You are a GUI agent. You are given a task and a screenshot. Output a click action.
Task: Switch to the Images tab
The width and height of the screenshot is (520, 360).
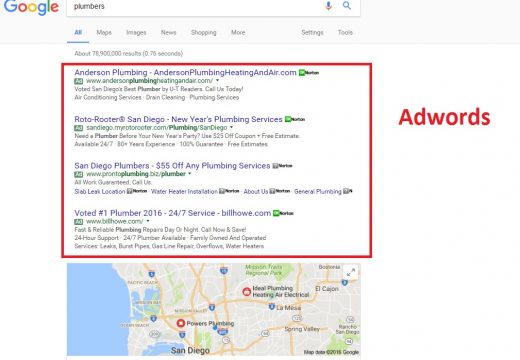pos(136,32)
